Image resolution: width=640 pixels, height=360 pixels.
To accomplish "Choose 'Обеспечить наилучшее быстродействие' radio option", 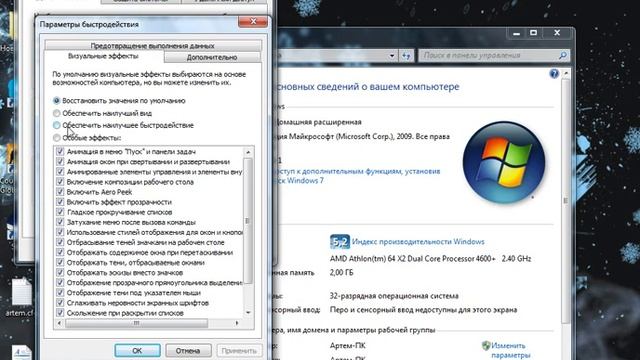I will 57,125.
